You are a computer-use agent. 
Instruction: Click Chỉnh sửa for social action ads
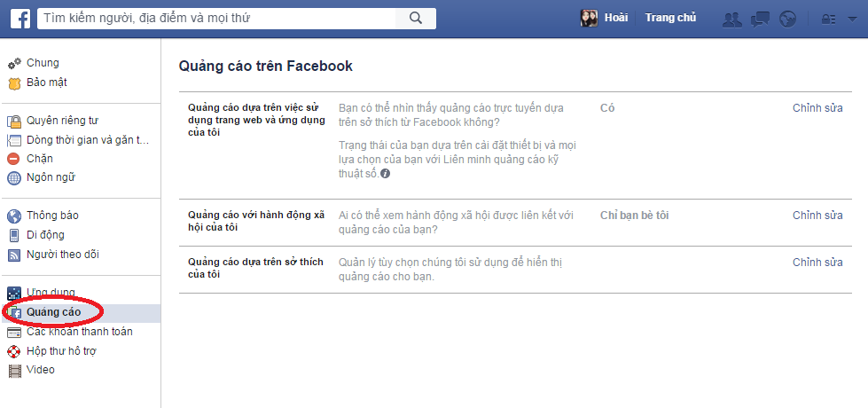click(x=817, y=216)
